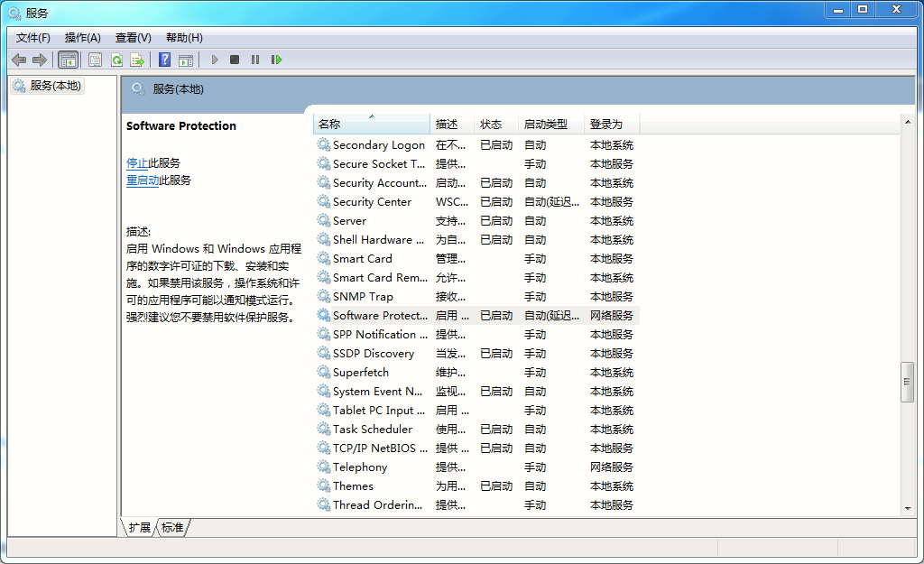This screenshot has height=564, width=924.
Task: Click the Export List toolbar icon
Action: coord(137,60)
